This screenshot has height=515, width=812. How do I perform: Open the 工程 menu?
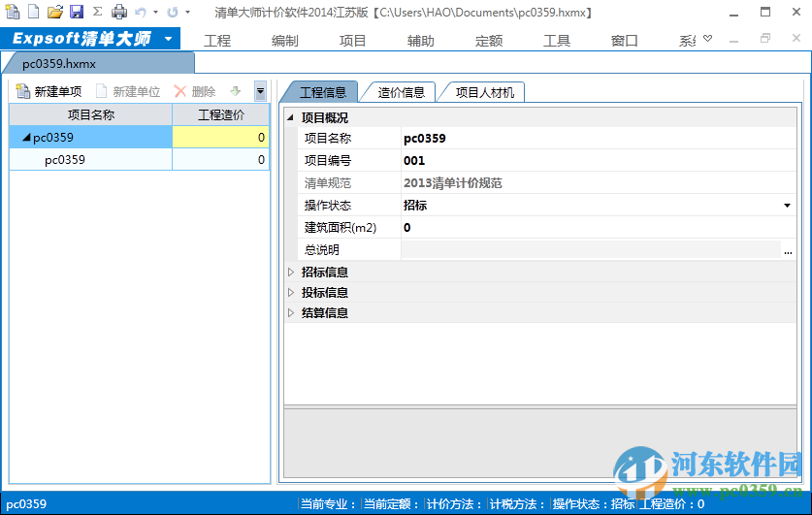pyautogui.click(x=217, y=41)
